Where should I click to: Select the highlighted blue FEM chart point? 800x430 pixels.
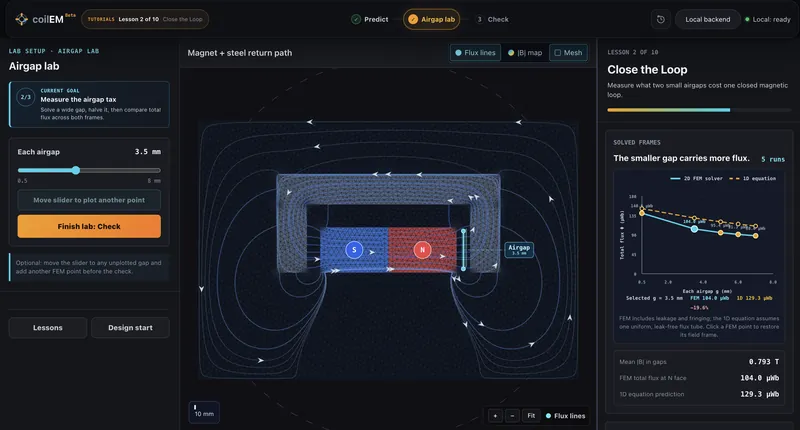694,229
